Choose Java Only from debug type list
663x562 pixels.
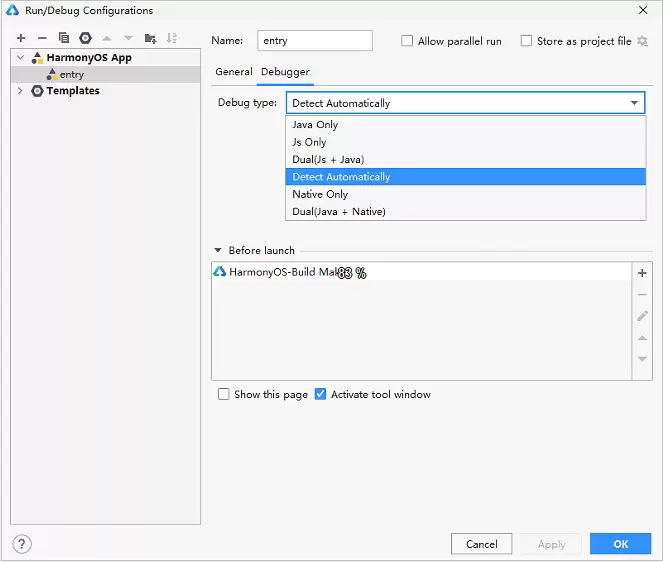pyautogui.click(x=315, y=125)
